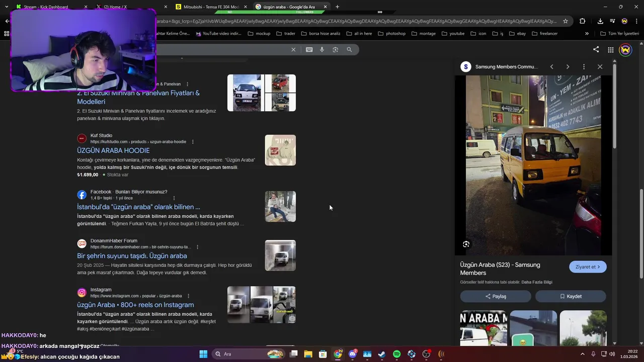
Task: Open related image with N ARABA M text
Action: click(484, 328)
